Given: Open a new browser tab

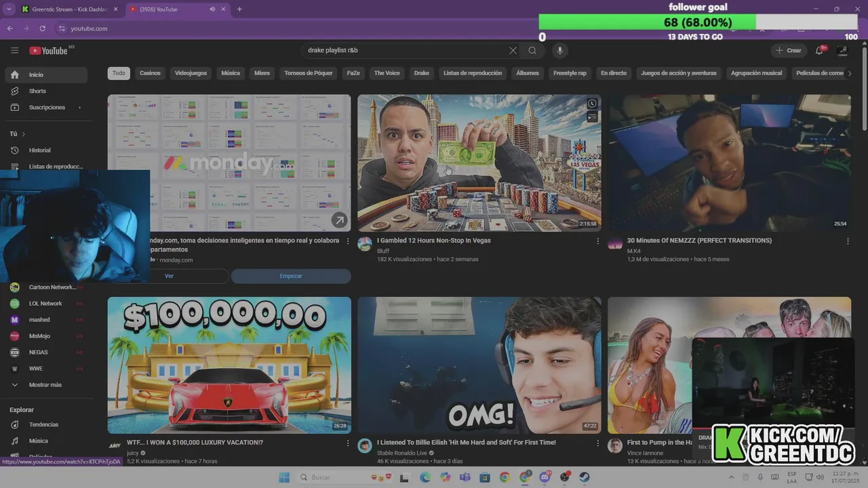Looking at the screenshot, I should 239,9.
